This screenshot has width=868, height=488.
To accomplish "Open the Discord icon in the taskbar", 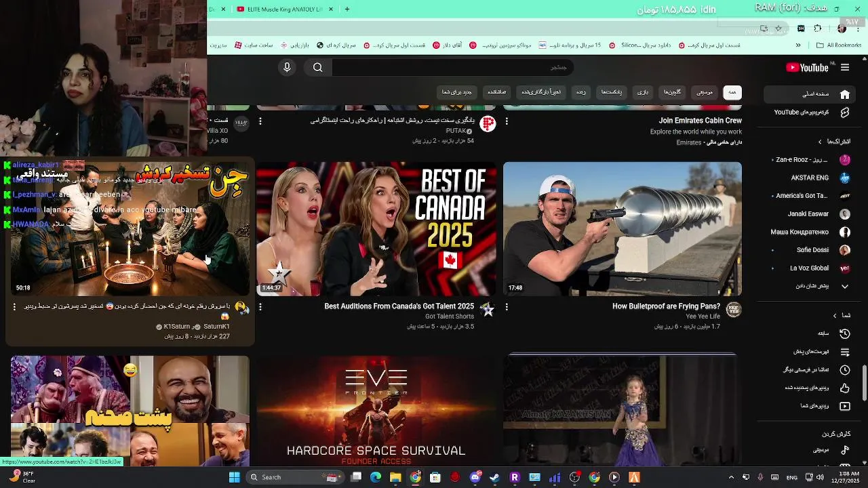I will pos(475,477).
